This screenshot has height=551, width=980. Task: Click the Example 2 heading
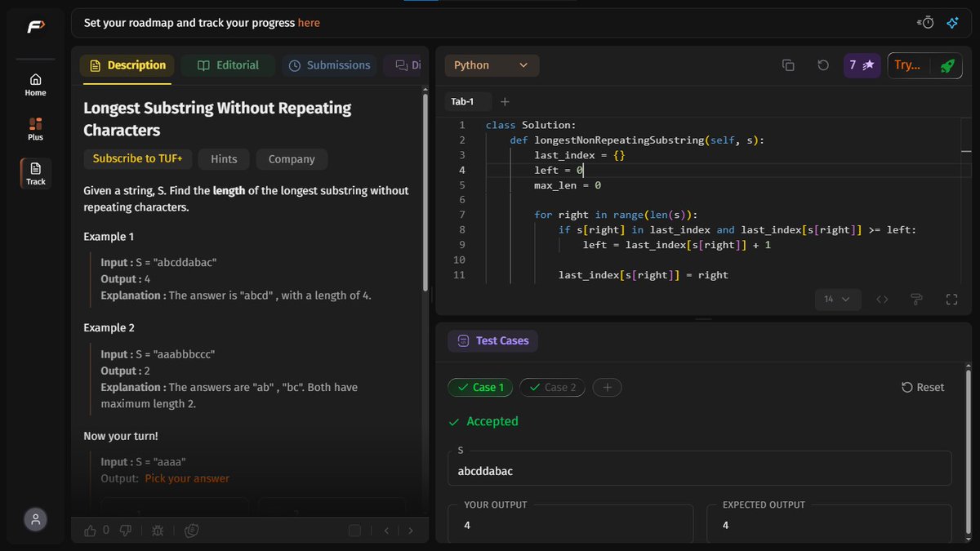109,328
